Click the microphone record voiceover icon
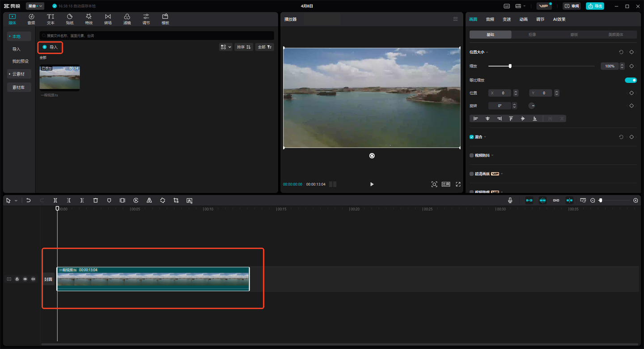The height and width of the screenshot is (349, 644). click(510, 200)
